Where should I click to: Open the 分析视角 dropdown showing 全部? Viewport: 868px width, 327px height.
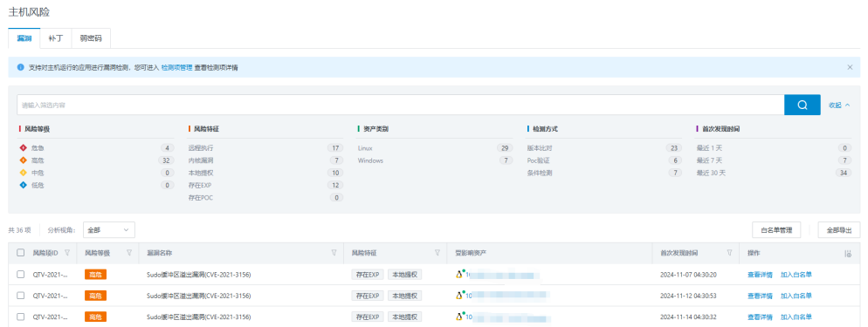point(109,230)
